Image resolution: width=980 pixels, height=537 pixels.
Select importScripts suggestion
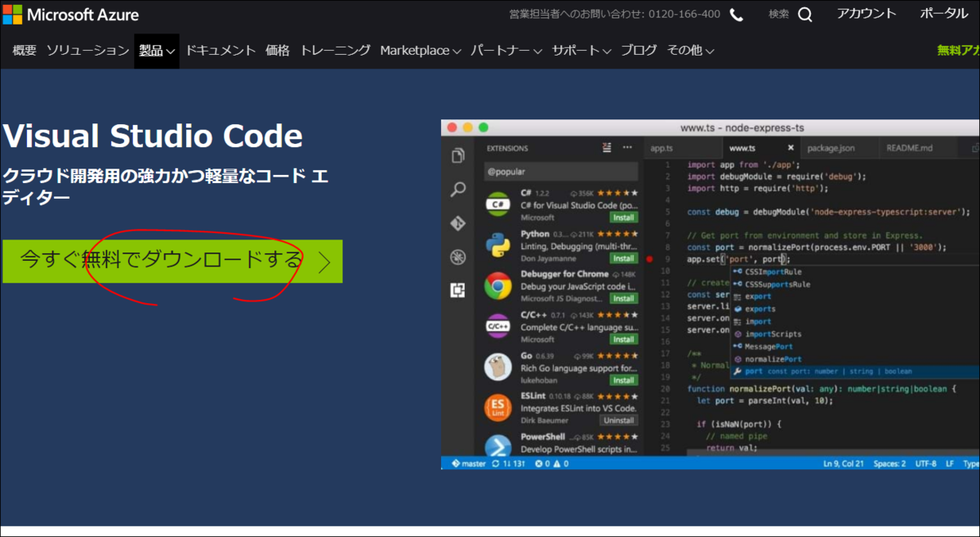(x=854, y=334)
